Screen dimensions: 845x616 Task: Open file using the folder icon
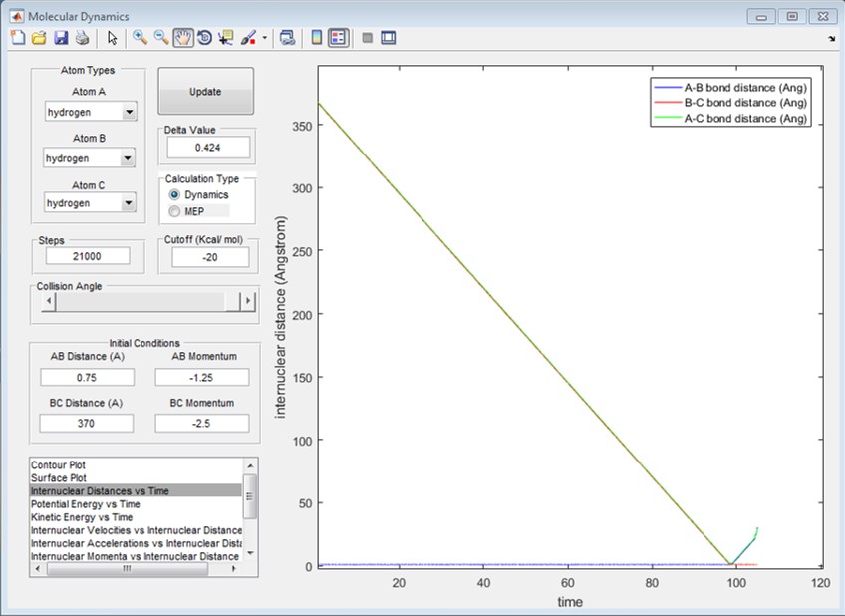point(39,37)
